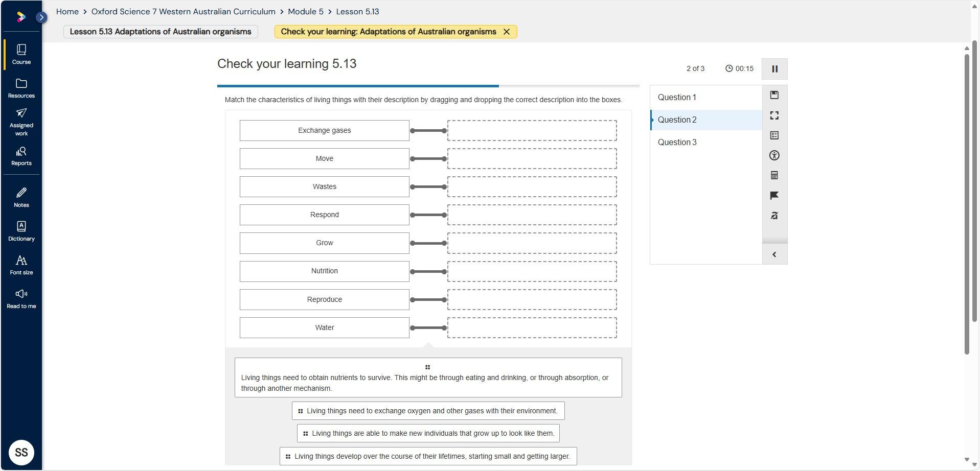Go to Question 1
Screen dimensions: 980x471
pyautogui.click(x=676, y=97)
